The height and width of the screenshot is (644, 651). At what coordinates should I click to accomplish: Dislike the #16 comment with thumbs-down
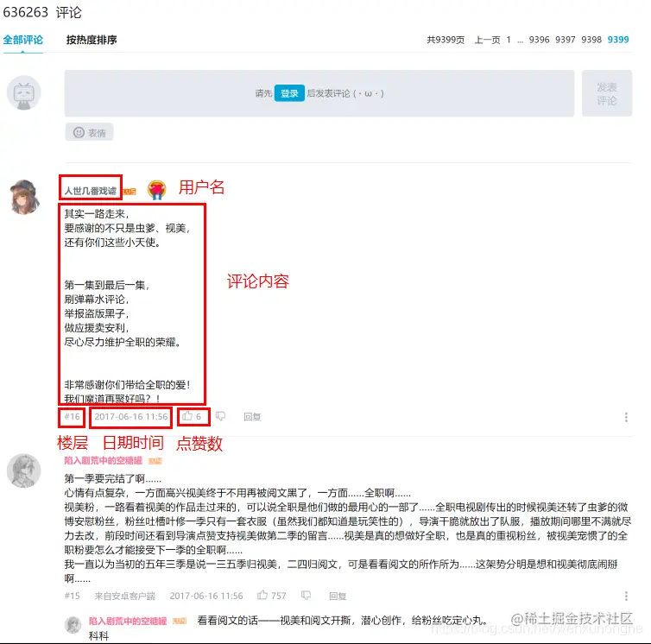point(220,416)
